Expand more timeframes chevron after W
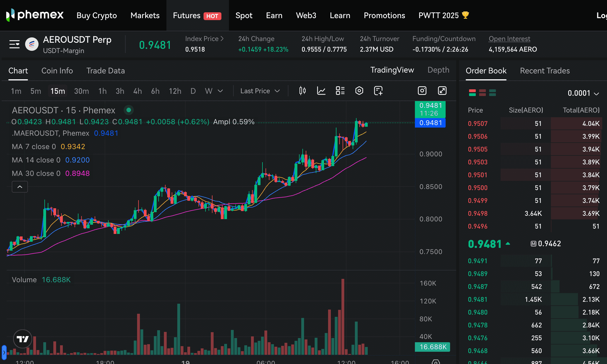The height and width of the screenshot is (364, 607). point(220,91)
